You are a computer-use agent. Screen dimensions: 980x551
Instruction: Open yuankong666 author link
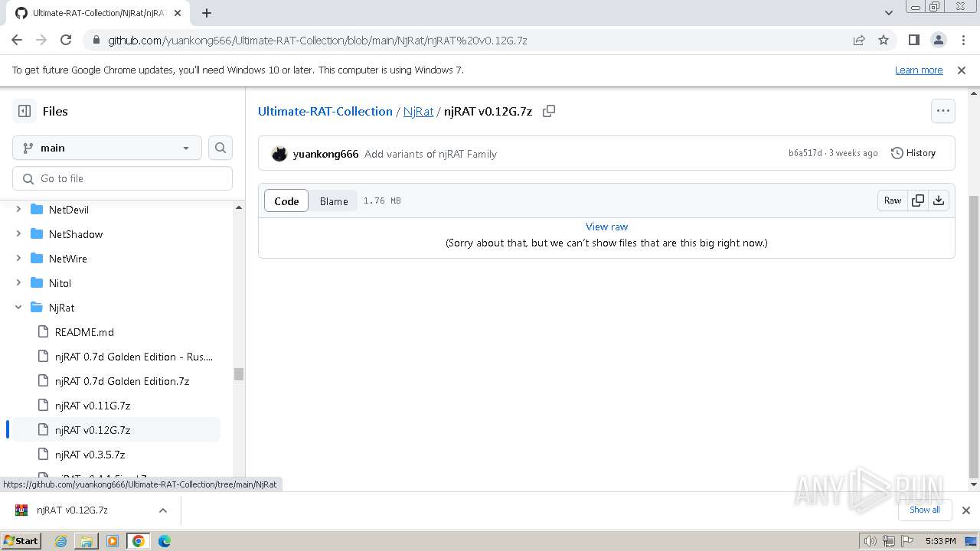[325, 154]
